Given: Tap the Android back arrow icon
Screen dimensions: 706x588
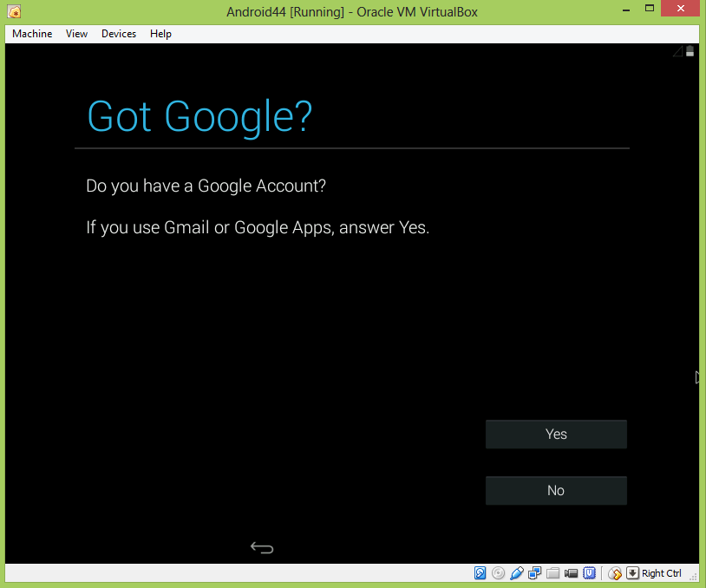Looking at the screenshot, I should pos(262,547).
